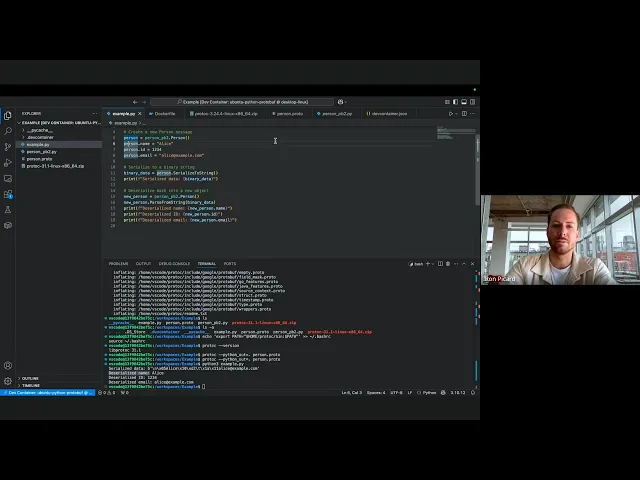This screenshot has height=480, width=640.
Task: Expand the Timeline section
Action: 31,386
